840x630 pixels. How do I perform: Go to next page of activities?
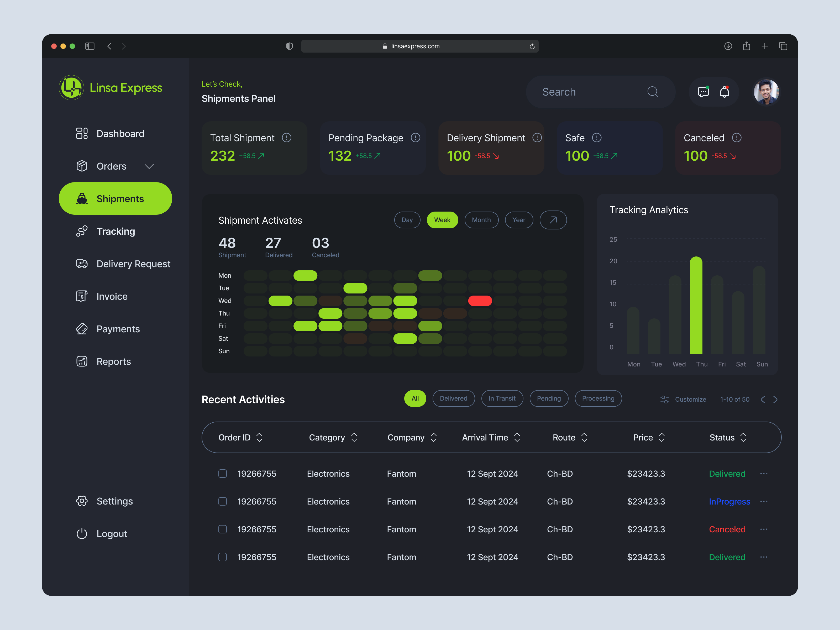click(x=775, y=399)
